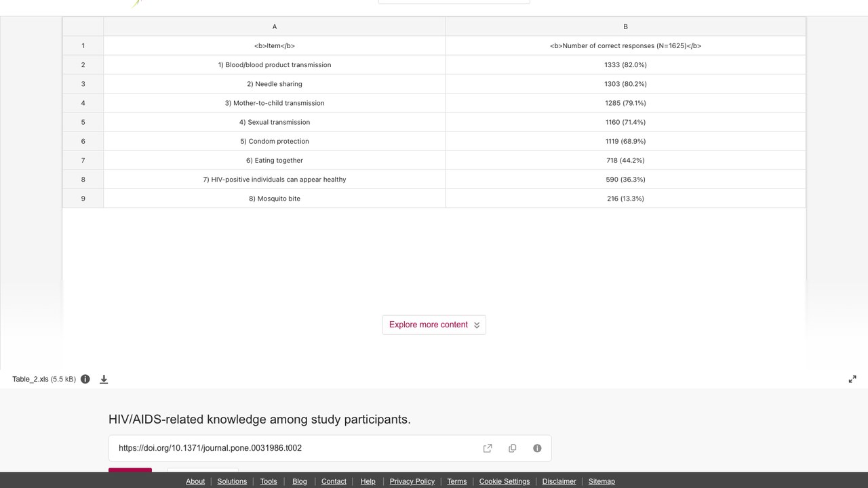This screenshot has width=868, height=488.
Task: Select the Condom protection cell
Action: tap(275, 141)
